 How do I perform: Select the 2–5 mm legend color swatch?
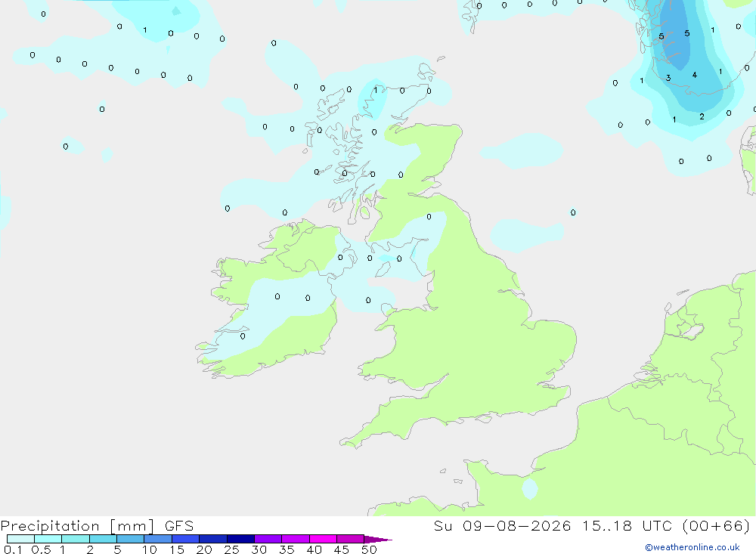103,539
